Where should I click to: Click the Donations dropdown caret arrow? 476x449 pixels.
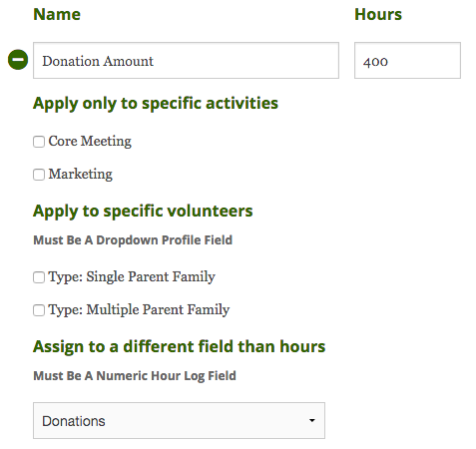[x=312, y=421]
